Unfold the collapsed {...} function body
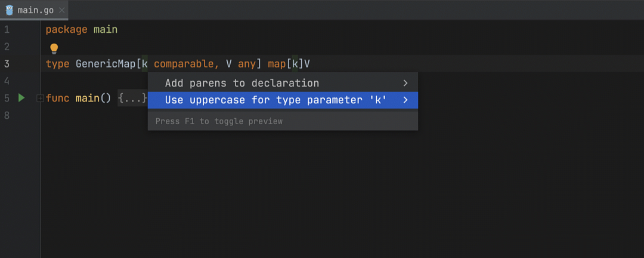Viewport: 644px width, 258px height. [132, 98]
